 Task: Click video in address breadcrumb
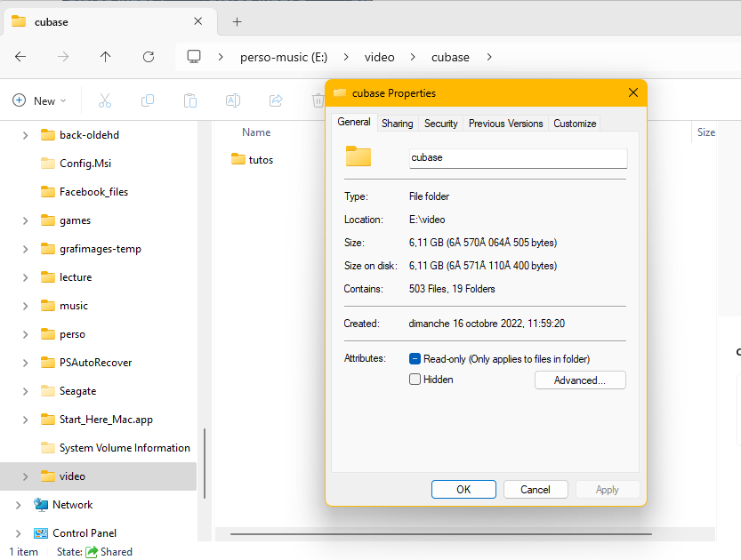(x=380, y=57)
